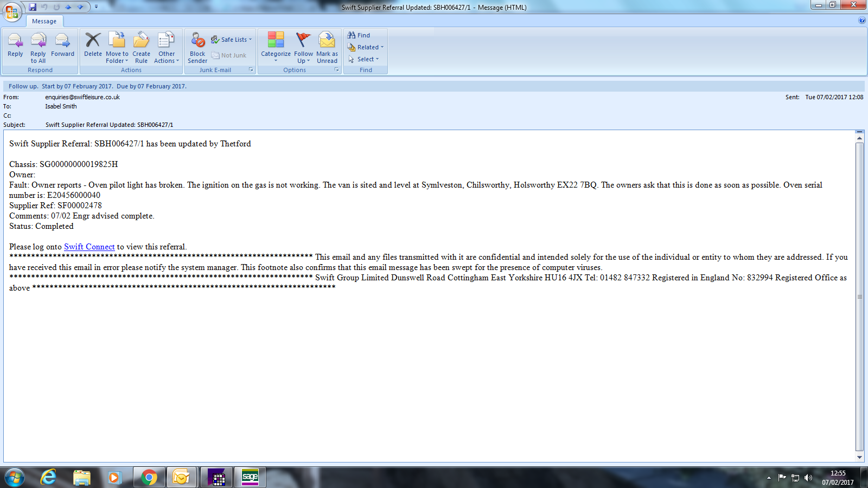Screen dimensions: 868x488
Task: Open the Select dropdown
Action: 363,59
